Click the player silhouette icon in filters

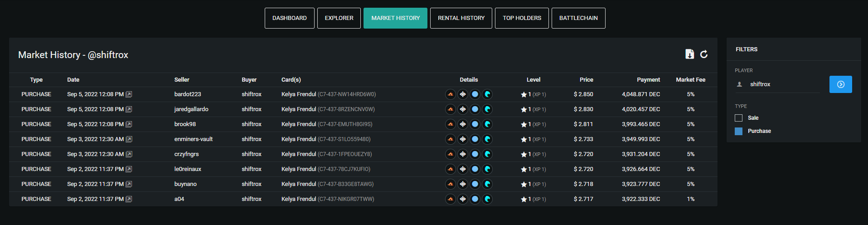[739, 84]
